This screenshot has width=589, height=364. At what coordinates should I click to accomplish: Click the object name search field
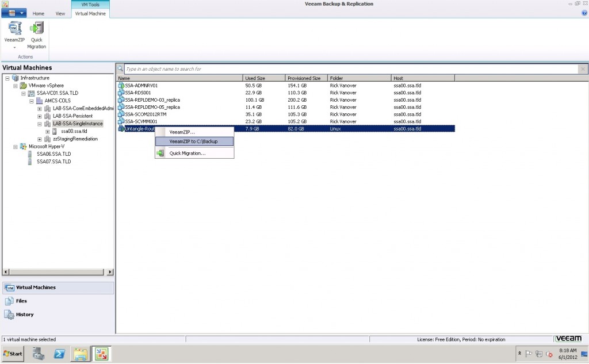pyautogui.click(x=351, y=69)
